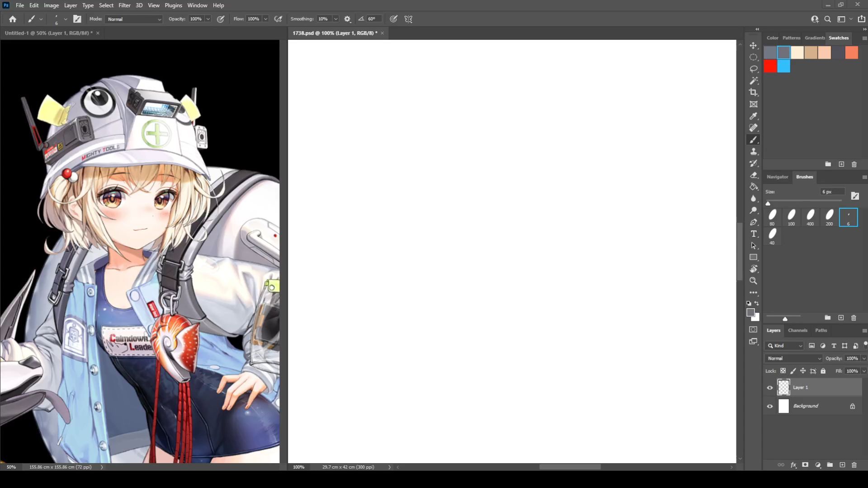Select the Blur tool
This screenshot has width=868, height=488.
[x=753, y=198]
